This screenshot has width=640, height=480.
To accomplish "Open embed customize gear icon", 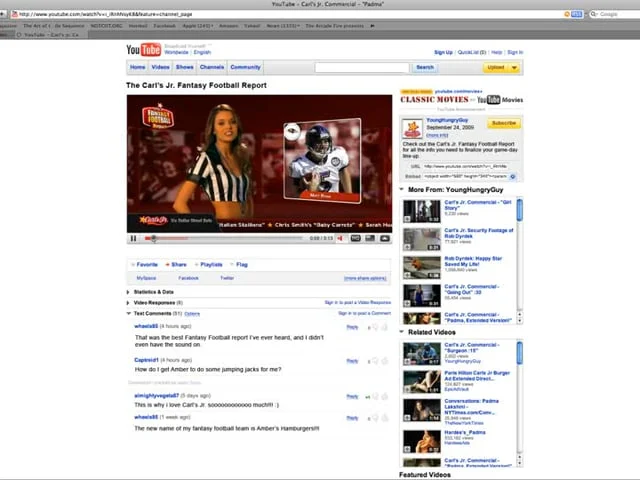I will pyautogui.click(x=513, y=176).
